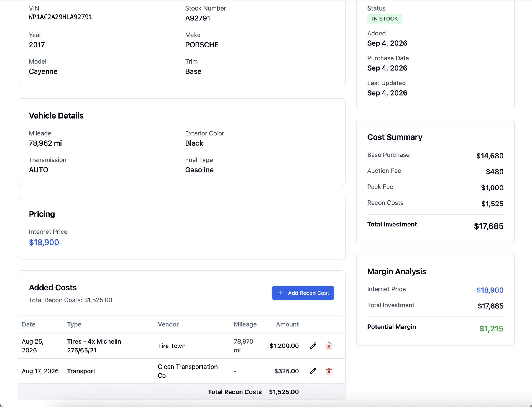
Task: Select the VIN number text
Action: click(x=61, y=17)
